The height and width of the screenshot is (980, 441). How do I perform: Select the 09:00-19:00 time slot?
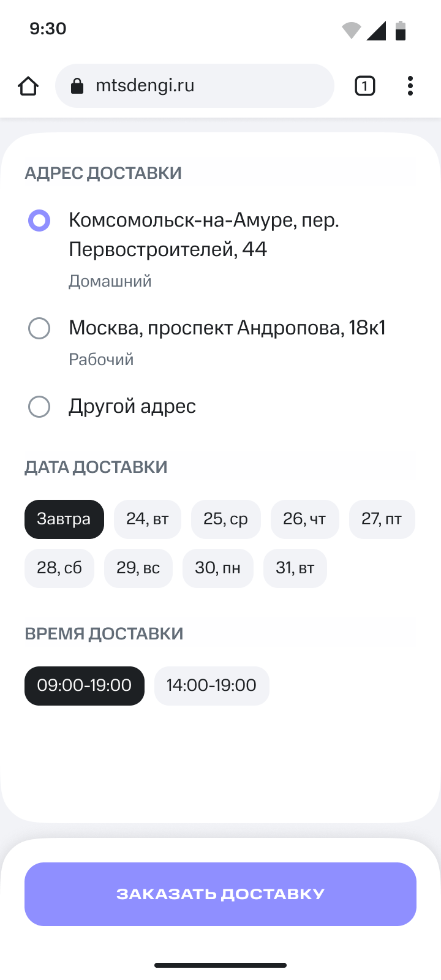[85, 686]
